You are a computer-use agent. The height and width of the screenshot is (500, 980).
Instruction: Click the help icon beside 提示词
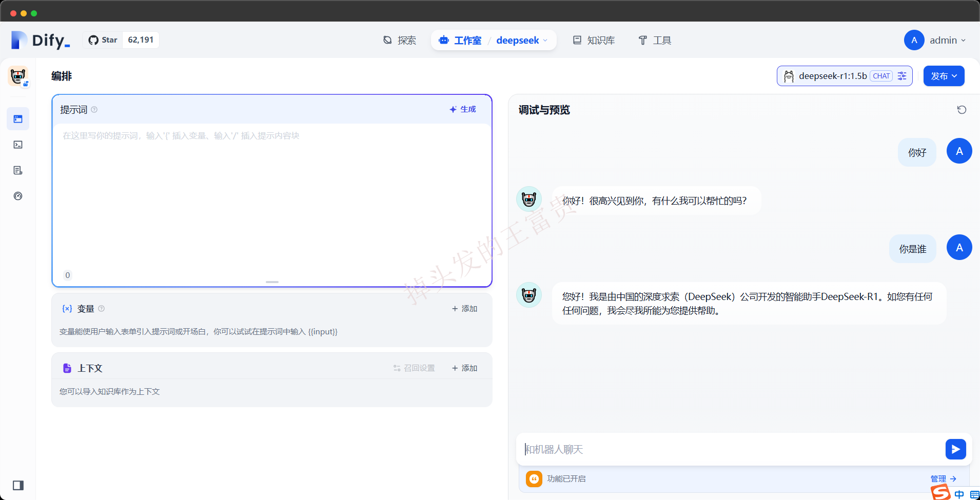coord(94,109)
